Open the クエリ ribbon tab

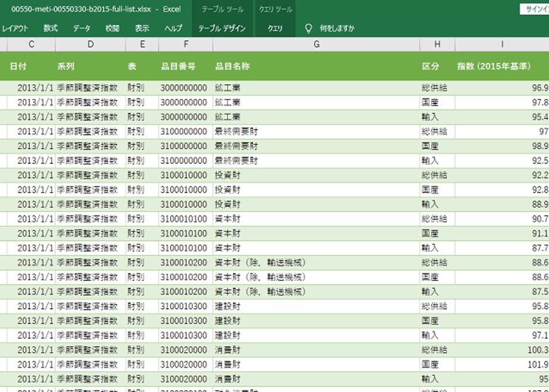click(275, 29)
